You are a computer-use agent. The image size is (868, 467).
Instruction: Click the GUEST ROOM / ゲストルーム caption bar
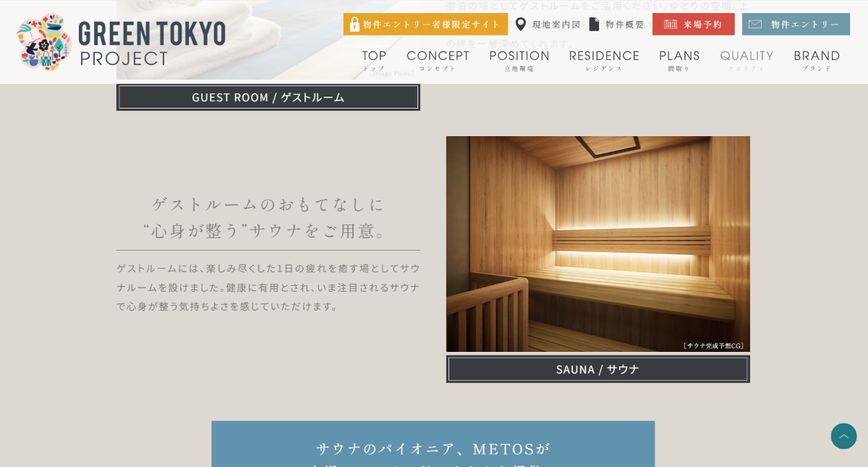tap(268, 97)
